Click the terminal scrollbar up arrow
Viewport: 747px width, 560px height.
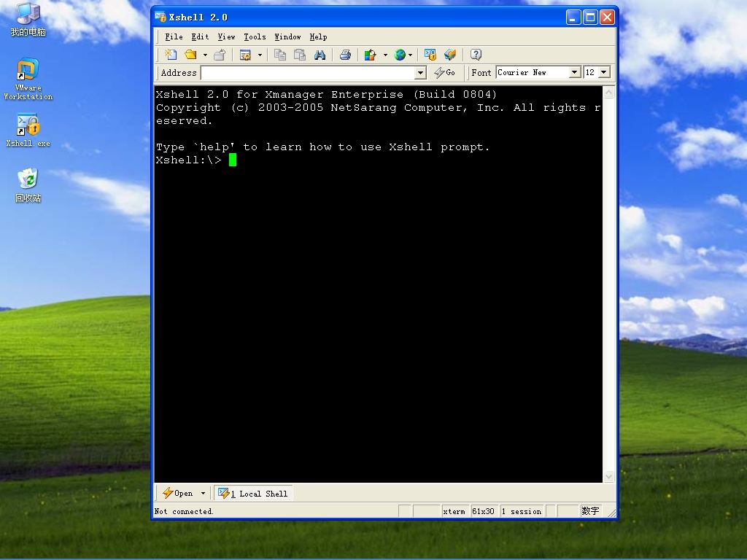[608, 93]
